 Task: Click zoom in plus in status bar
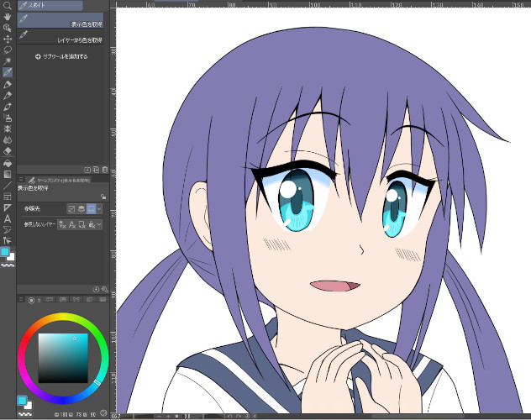(168, 416)
